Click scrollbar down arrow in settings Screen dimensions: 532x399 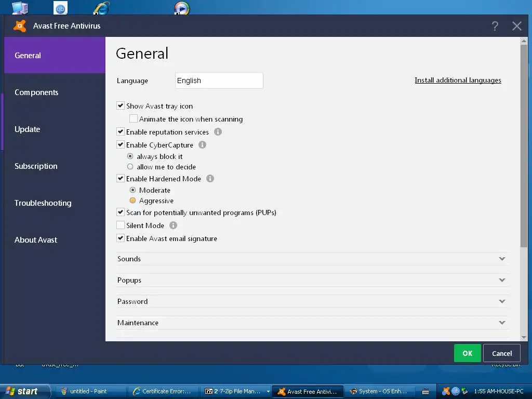(524, 337)
